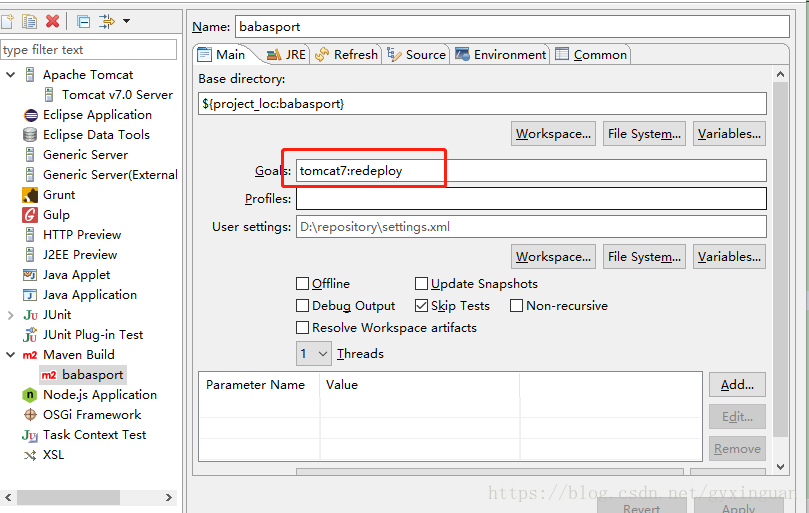Click Workspace... button under Base directory
Viewport: 809px width, 513px height.
553,134
